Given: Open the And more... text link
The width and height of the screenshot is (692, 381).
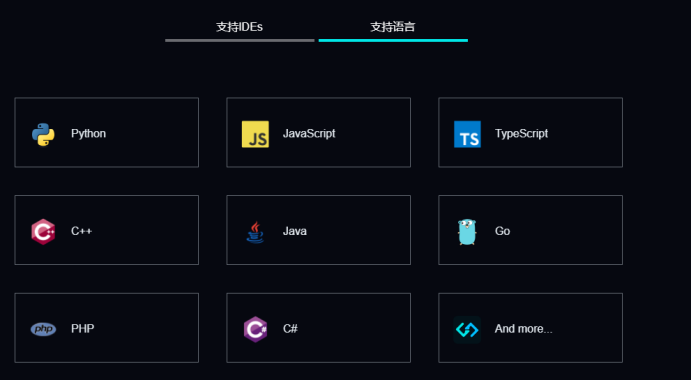Looking at the screenshot, I should click(x=523, y=329).
